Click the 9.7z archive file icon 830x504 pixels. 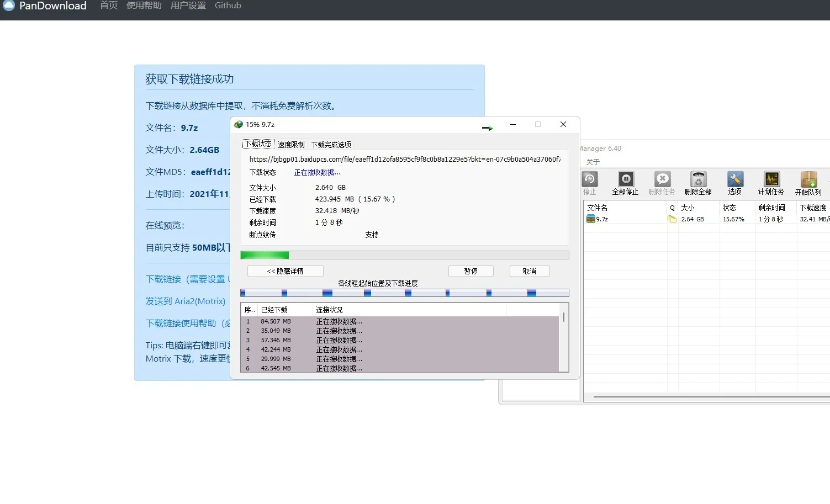(x=591, y=219)
